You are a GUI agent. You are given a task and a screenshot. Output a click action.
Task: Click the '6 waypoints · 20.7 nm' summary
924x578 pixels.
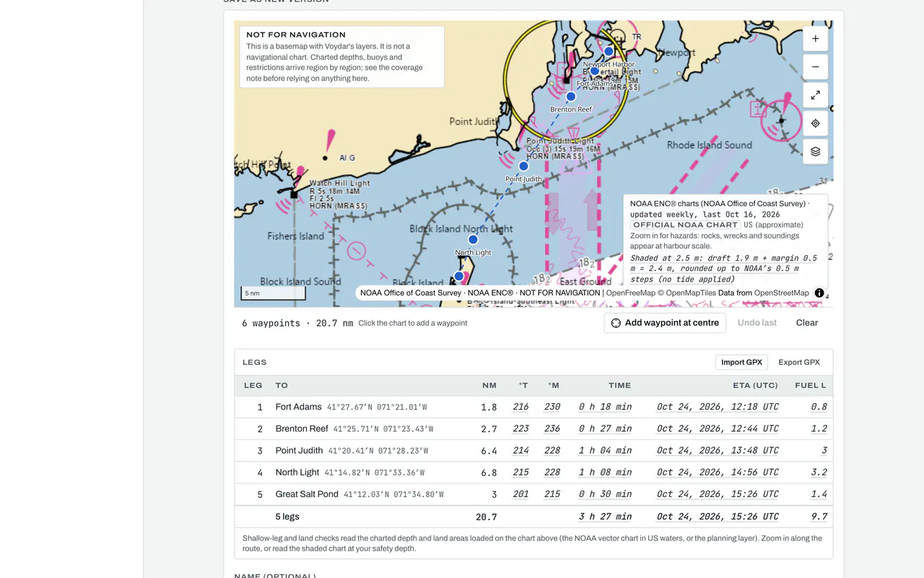tap(297, 323)
